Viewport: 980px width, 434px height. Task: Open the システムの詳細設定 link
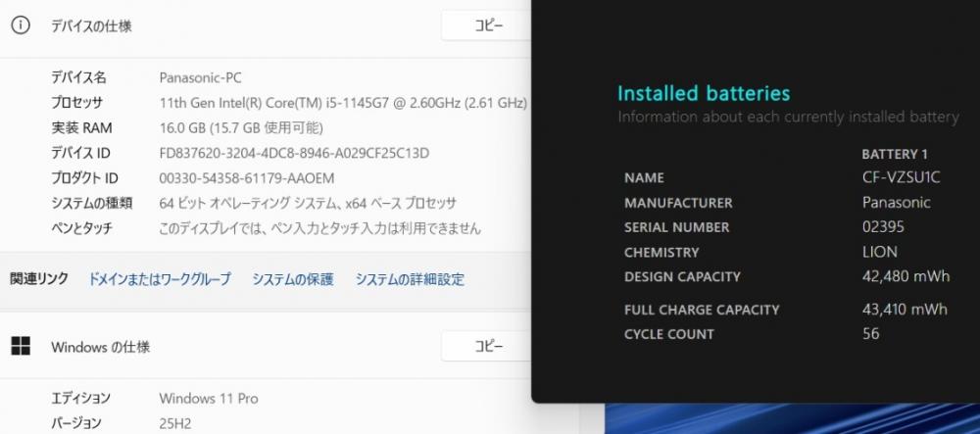coord(410,279)
